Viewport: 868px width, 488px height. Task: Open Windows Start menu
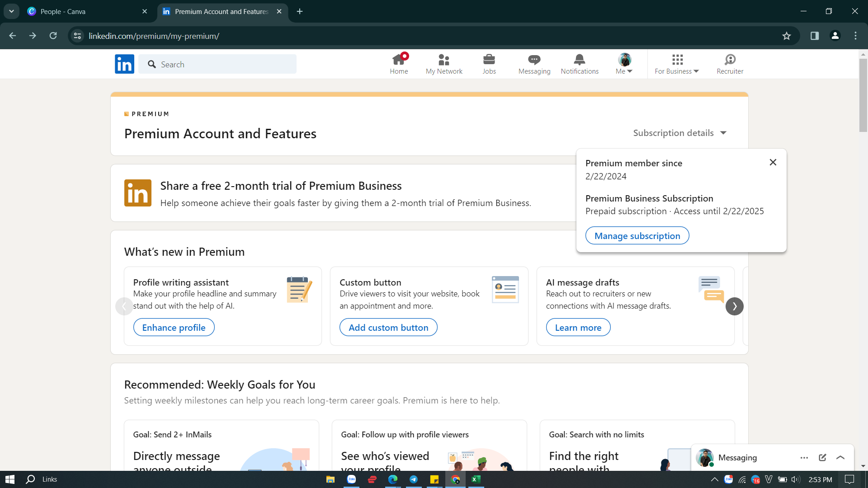[x=10, y=479]
